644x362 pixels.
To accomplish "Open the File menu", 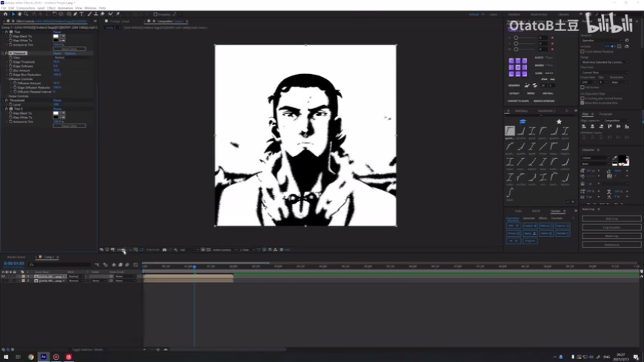I will point(4,8).
